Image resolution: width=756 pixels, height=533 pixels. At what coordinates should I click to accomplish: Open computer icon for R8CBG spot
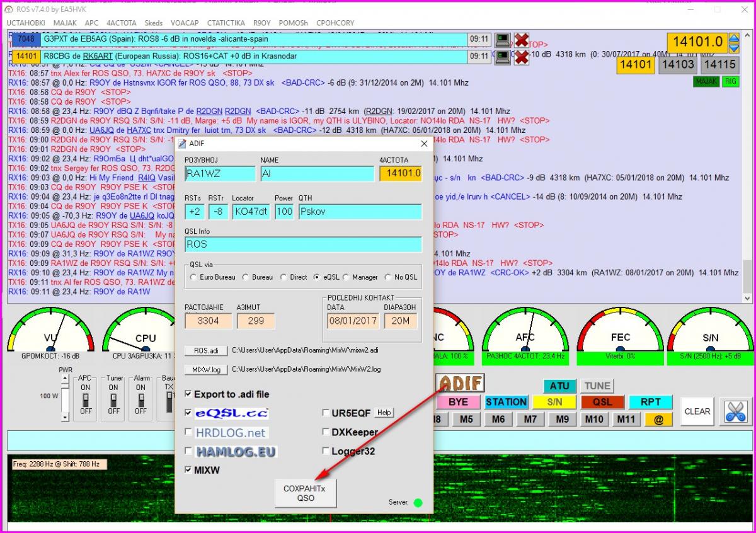(502, 57)
